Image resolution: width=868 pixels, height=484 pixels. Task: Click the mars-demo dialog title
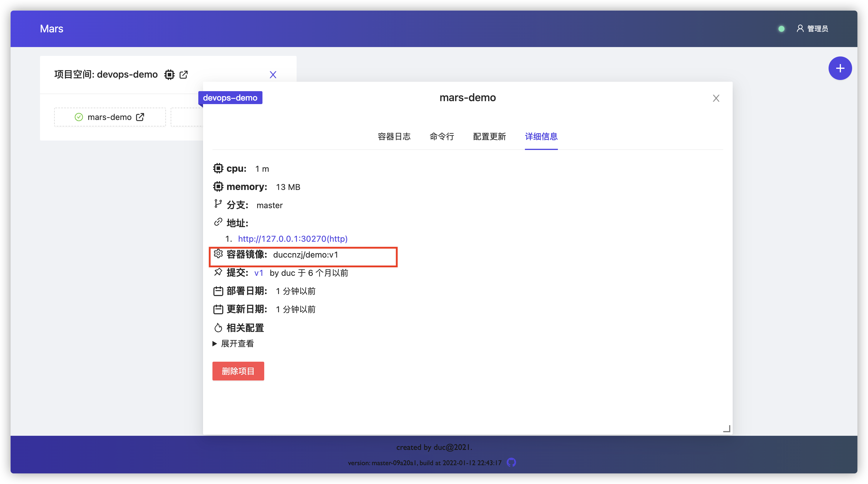pyautogui.click(x=468, y=98)
